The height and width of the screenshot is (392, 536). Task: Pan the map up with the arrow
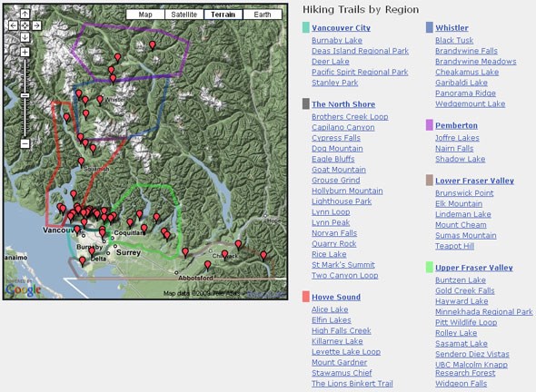[25, 14]
